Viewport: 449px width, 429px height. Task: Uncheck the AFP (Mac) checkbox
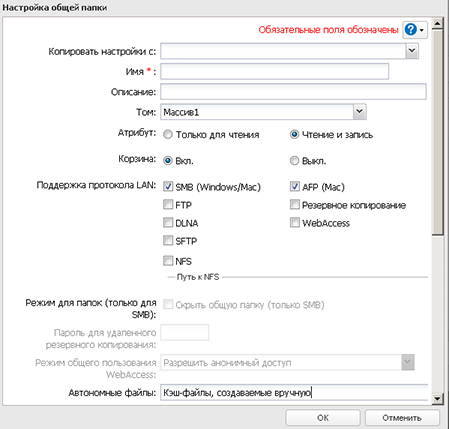point(295,186)
